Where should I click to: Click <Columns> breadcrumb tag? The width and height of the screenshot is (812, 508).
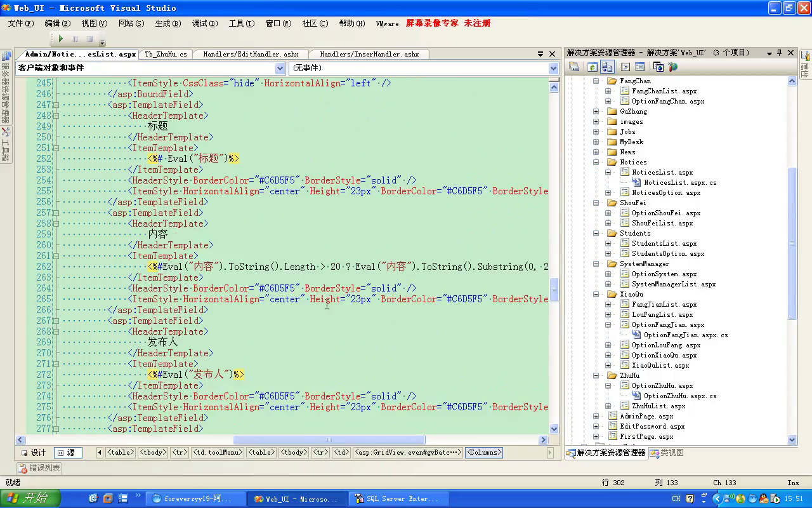click(483, 453)
